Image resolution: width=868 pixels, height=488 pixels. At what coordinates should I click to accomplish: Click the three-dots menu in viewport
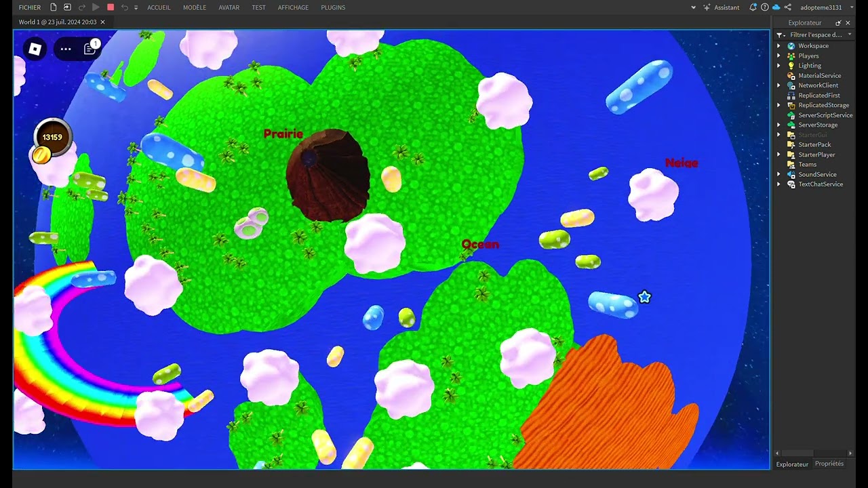click(66, 49)
